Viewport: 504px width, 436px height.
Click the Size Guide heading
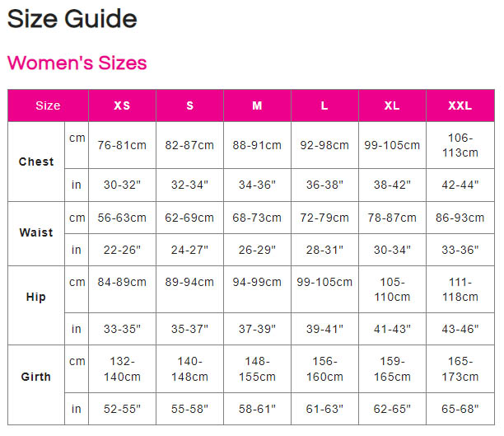72,20
